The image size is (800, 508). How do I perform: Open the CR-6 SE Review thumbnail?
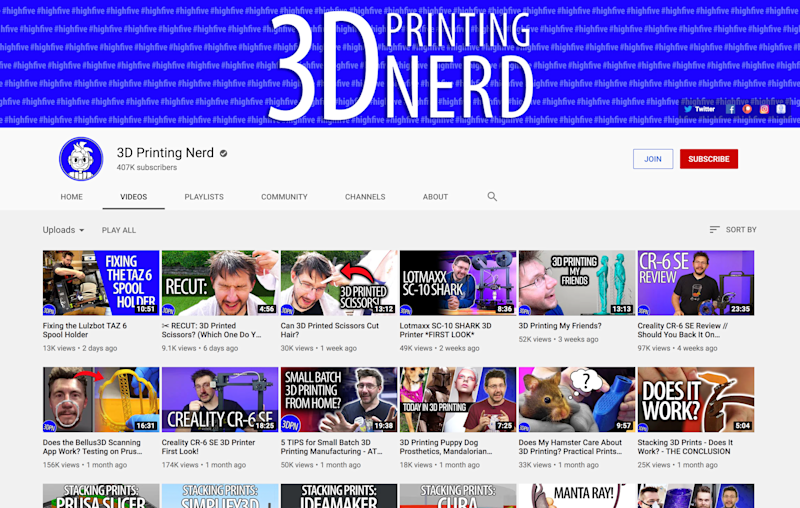click(696, 283)
